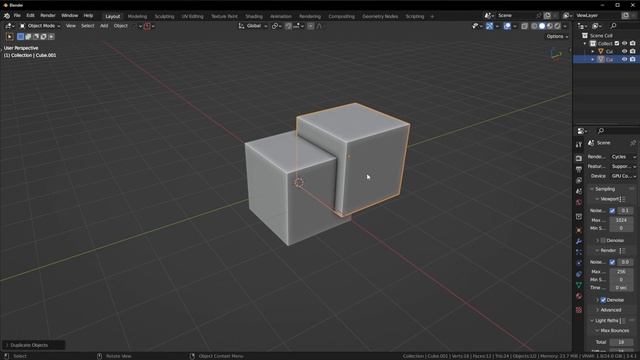Choose the invert selection mode icon
Viewport: 640px width, 360px height.
coord(44,36)
